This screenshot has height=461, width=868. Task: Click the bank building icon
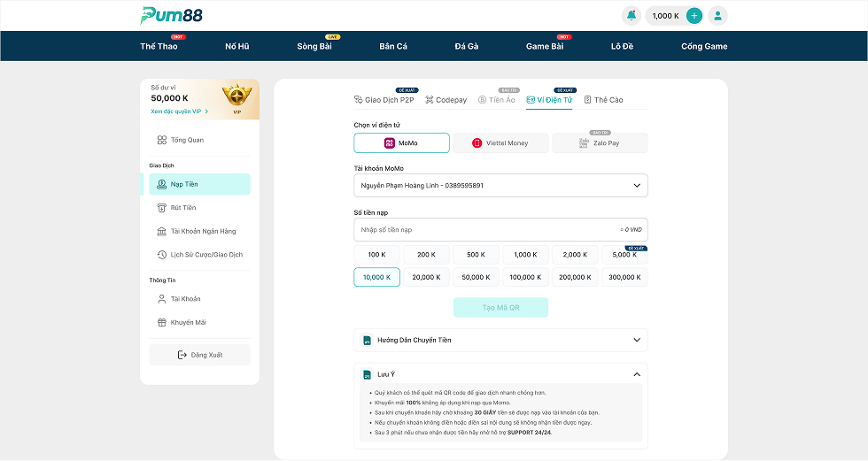tap(161, 231)
